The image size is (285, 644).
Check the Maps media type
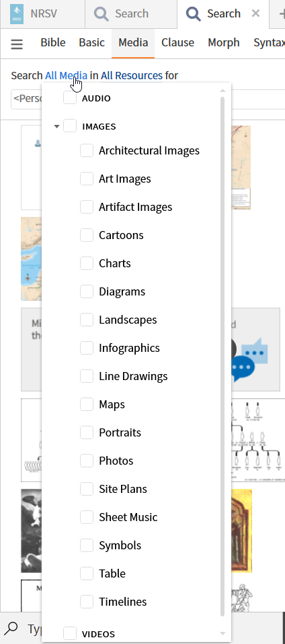point(86,404)
